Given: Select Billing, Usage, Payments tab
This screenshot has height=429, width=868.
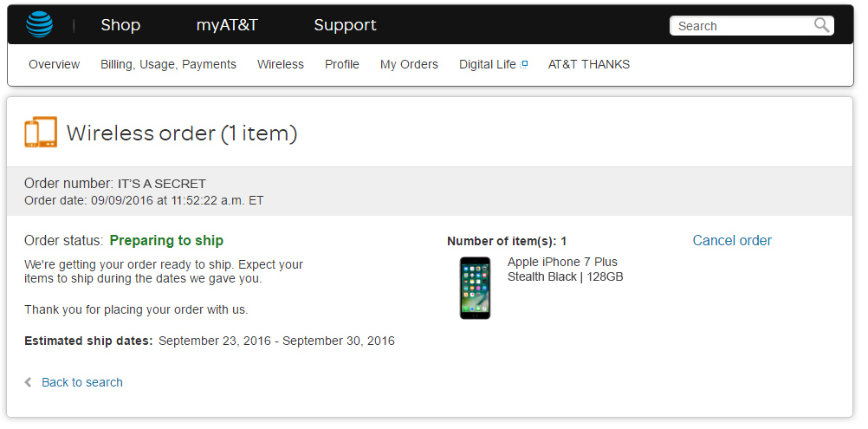Looking at the screenshot, I should point(168,64).
